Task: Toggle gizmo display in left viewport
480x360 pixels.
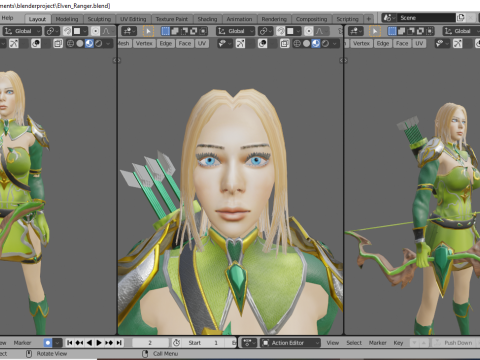Action: click(14, 43)
